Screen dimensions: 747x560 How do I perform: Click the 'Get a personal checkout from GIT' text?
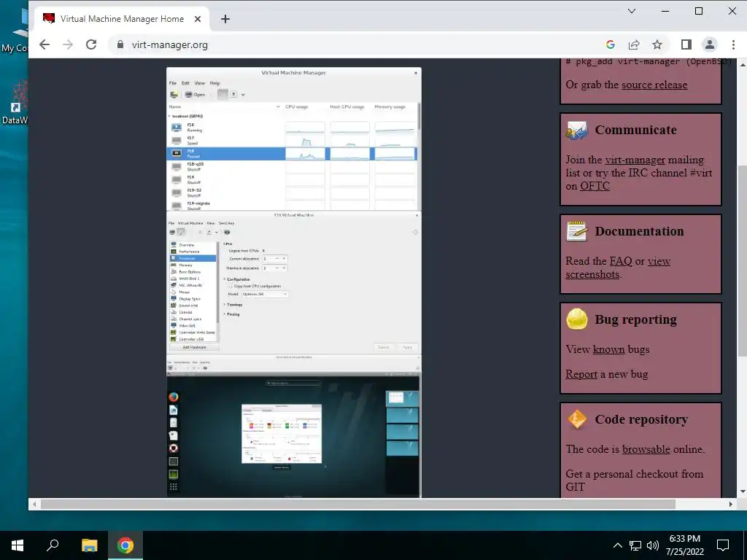coord(634,481)
